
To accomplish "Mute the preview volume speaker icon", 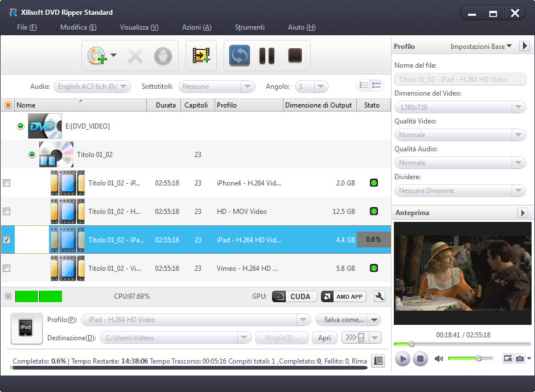I will point(439,358).
